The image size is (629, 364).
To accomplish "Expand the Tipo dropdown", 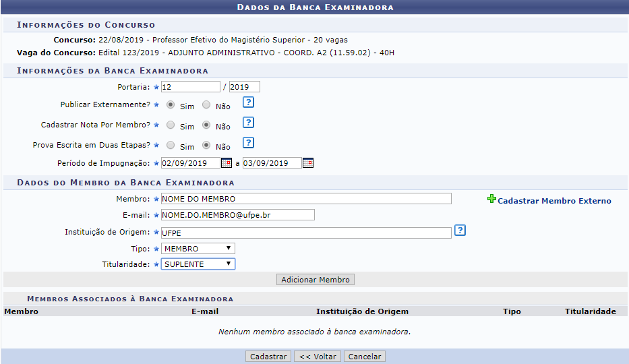I will [198, 249].
